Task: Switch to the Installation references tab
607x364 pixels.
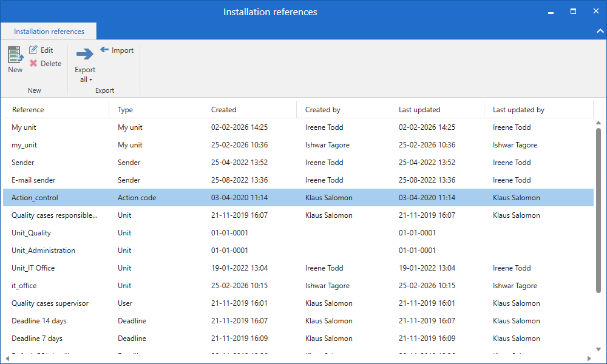Action: (48, 31)
